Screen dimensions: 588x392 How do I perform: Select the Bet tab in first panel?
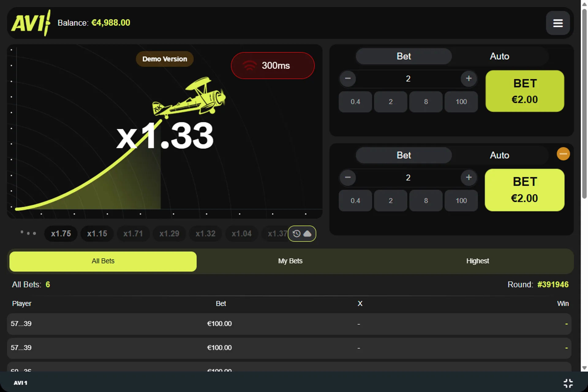(x=404, y=56)
